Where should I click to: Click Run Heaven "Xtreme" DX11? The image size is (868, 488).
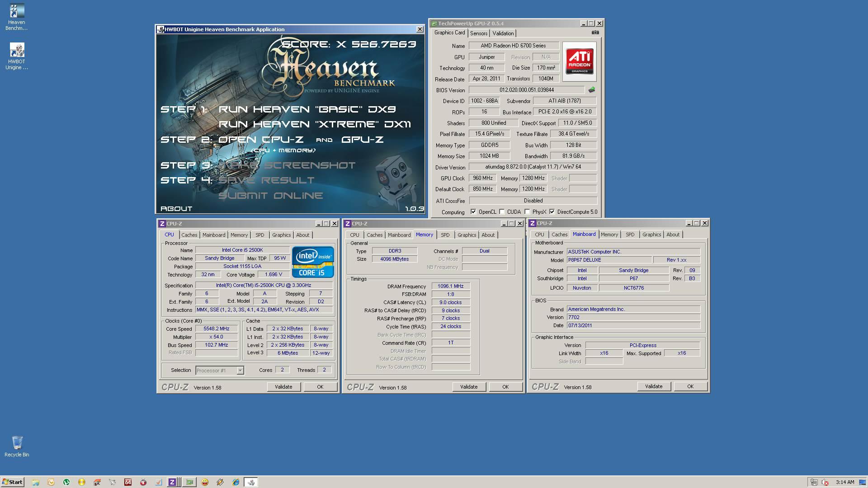(315, 124)
